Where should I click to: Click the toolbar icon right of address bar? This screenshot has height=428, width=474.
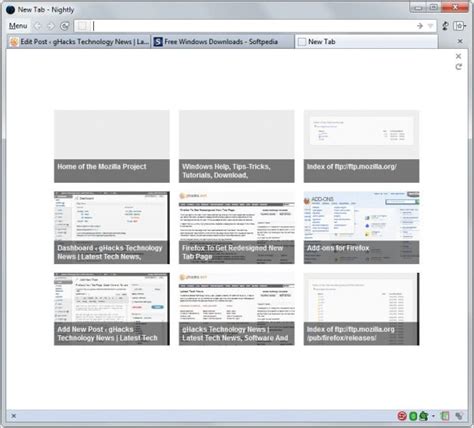point(445,26)
